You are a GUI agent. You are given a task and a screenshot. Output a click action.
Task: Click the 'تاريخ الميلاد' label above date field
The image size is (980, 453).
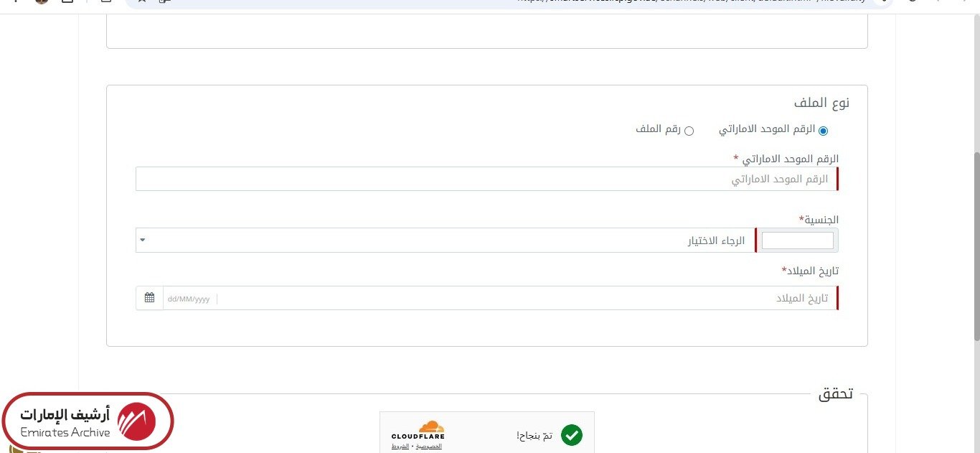(810, 271)
